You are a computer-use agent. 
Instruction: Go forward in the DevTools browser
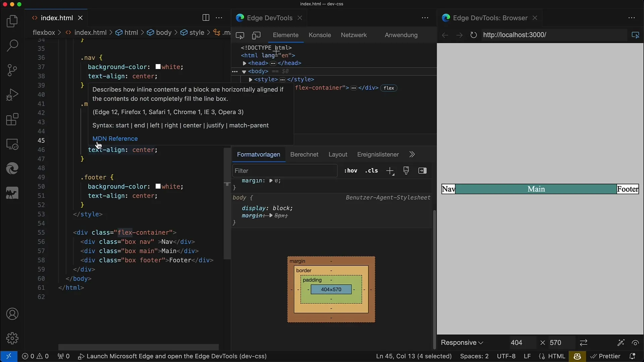[x=459, y=35]
